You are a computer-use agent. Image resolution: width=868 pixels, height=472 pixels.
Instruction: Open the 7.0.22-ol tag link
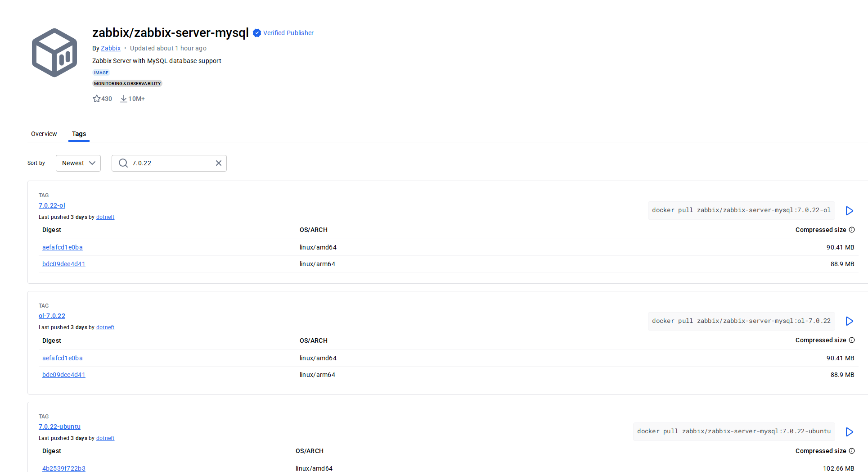click(52, 205)
